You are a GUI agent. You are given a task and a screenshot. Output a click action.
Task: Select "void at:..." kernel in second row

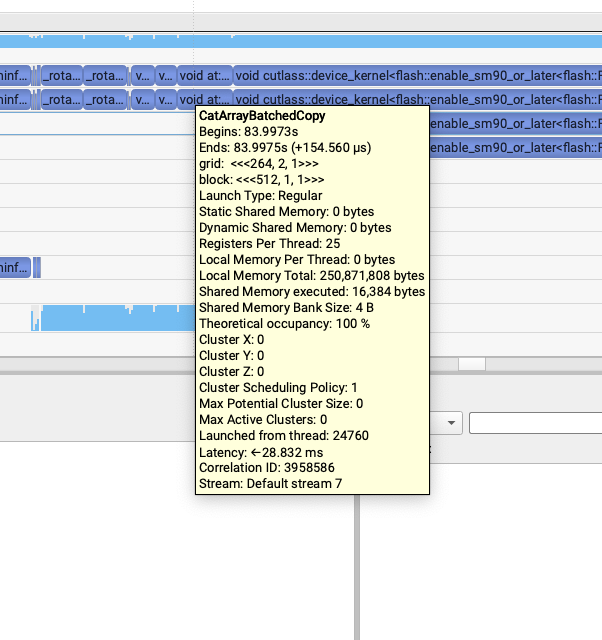(204, 99)
